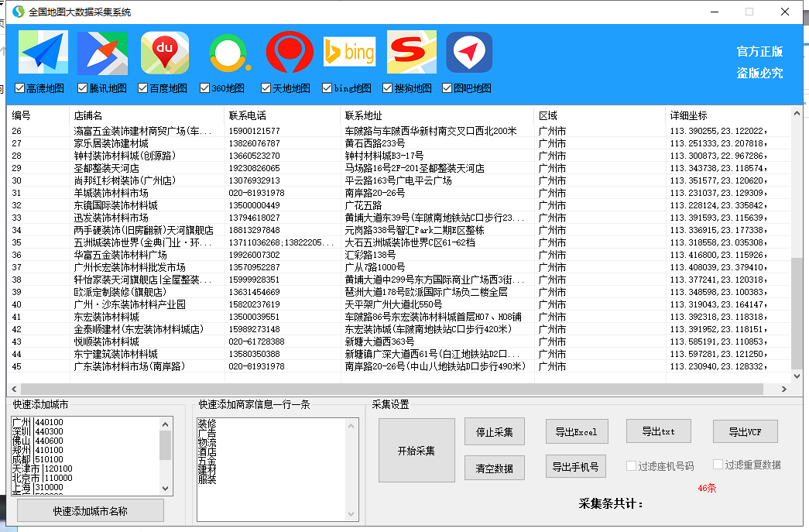Select the 腾讯地图 compass icon

click(x=102, y=50)
